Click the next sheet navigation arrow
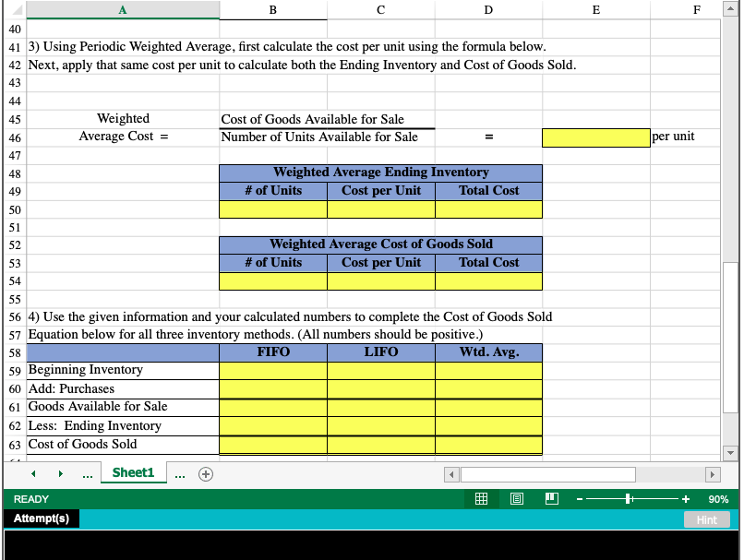The image size is (744, 560). point(60,473)
